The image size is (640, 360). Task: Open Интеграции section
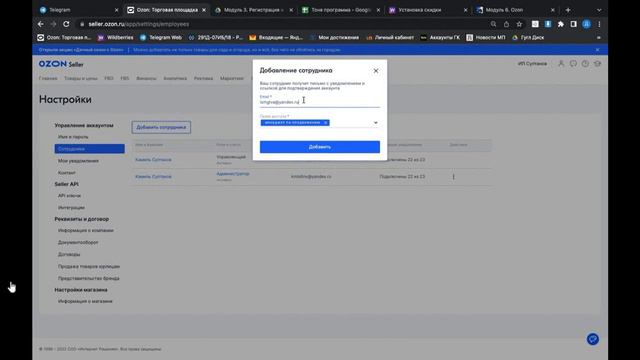point(71,207)
